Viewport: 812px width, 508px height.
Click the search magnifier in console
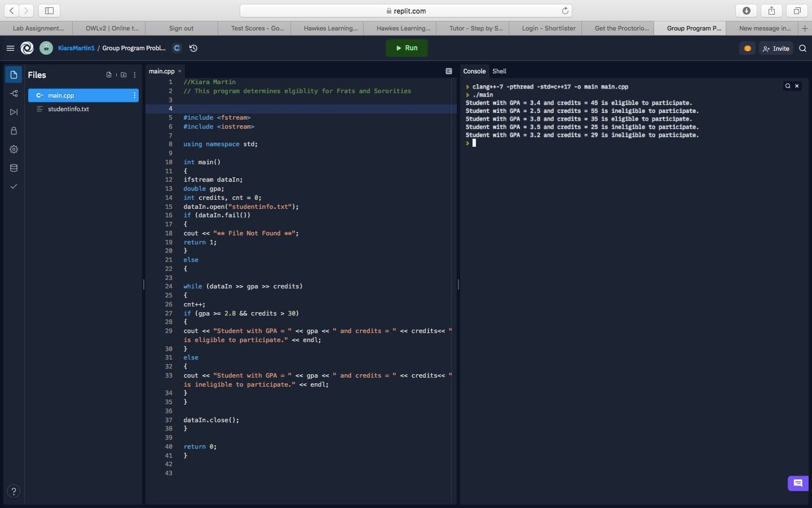787,86
